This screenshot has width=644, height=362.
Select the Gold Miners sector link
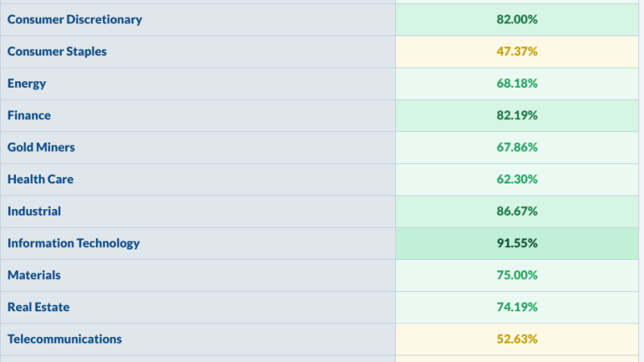pyautogui.click(x=41, y=147)
